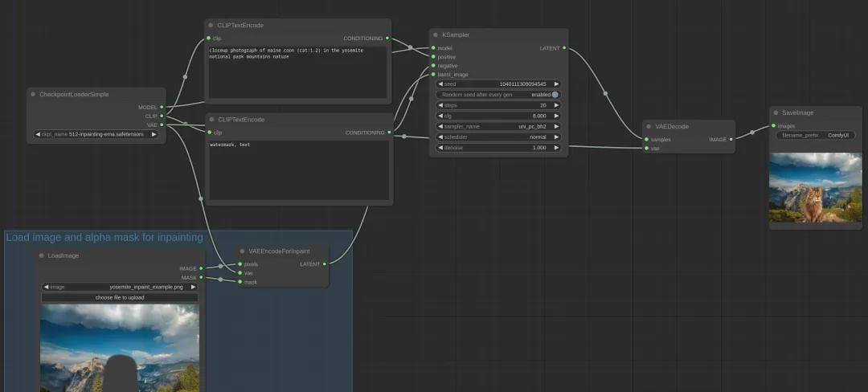Screen dimensions: 868x392
Task: Click the VAEDecode node collapse dot
Action: [x=649, y=127]
